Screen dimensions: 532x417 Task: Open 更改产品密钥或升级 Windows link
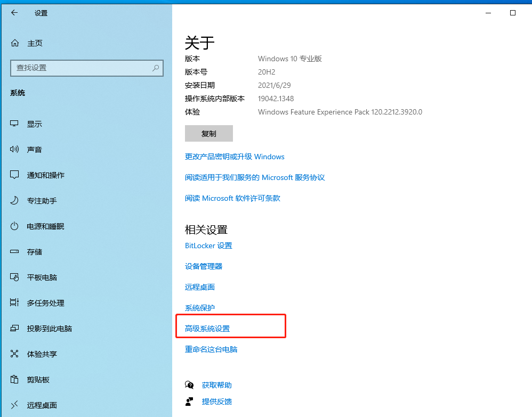click(235, 157)
